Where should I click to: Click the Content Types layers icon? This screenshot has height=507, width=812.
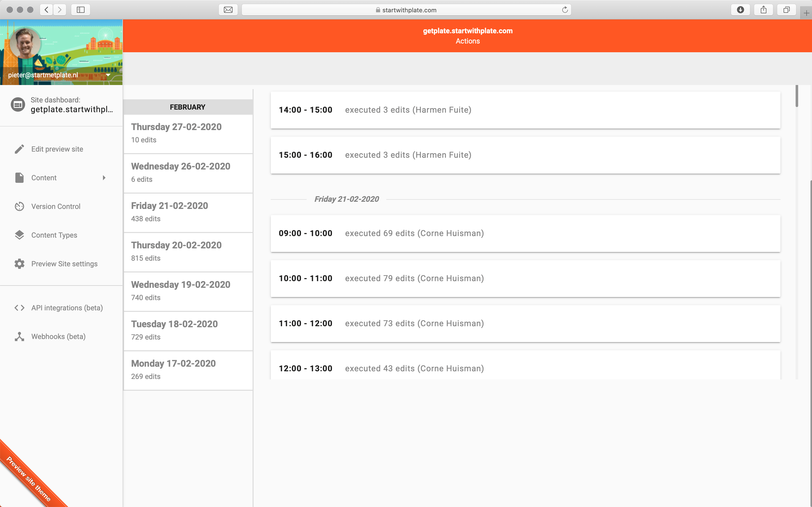click(x=19, y=235)
